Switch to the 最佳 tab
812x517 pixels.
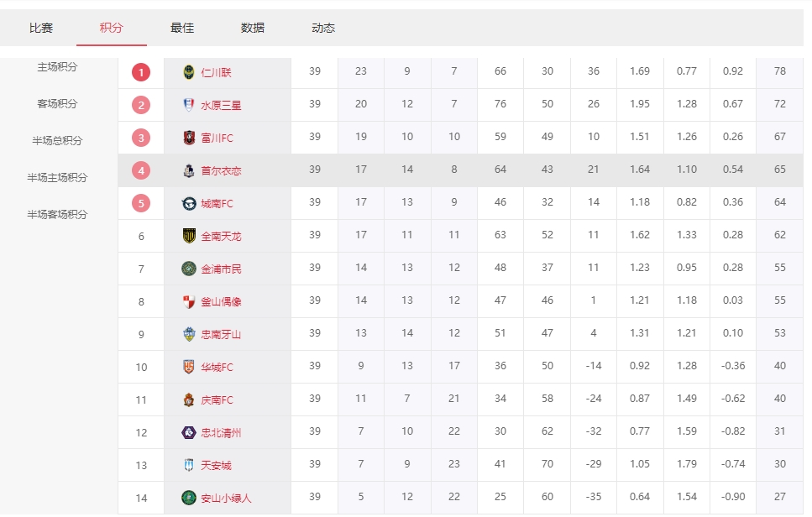click(182, 28)
